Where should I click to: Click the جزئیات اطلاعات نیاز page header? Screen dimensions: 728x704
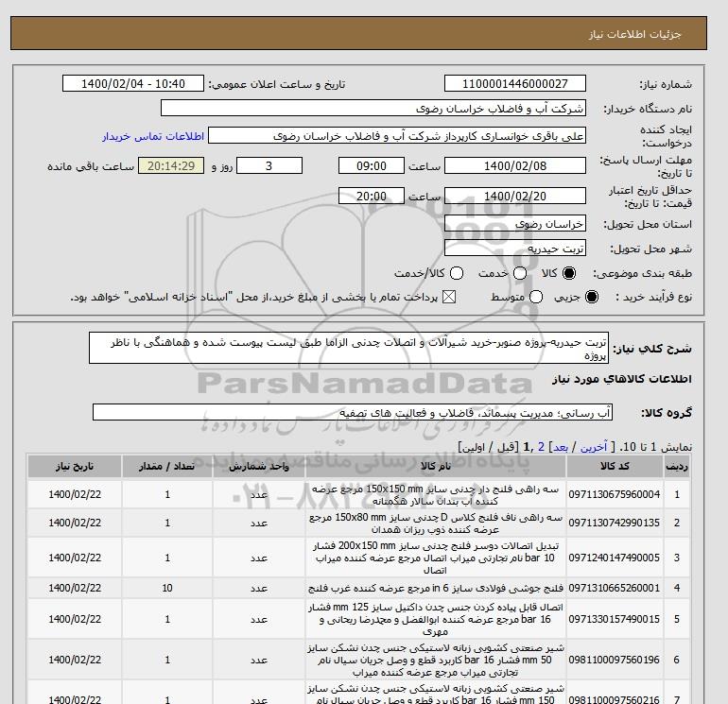[634, 34]
